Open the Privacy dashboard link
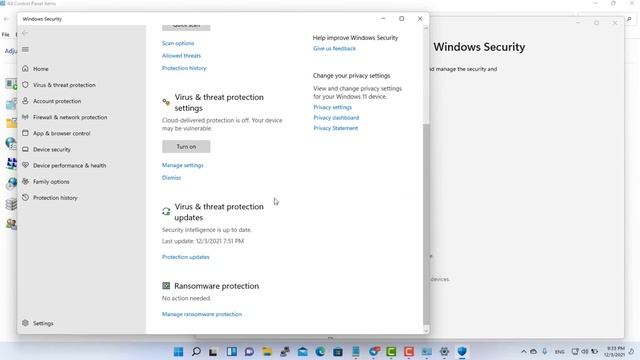 [336, 118]
